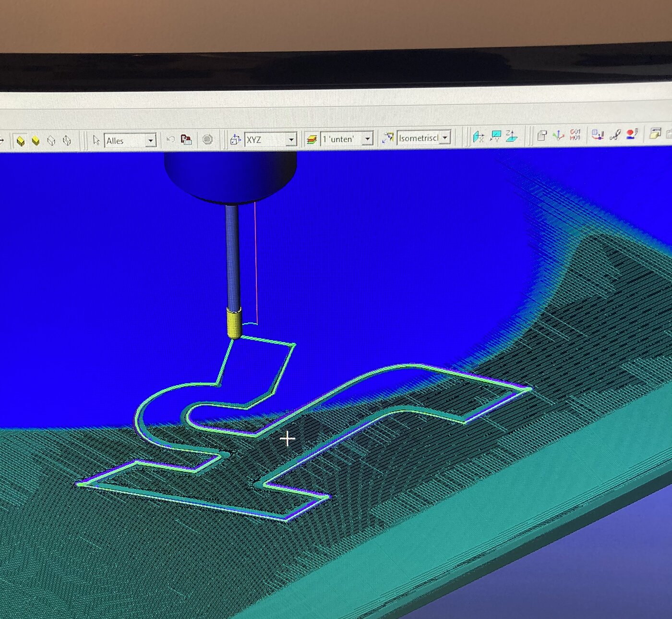
Task: Open the 1 'unten' layer dropdown
Action: click(x=347, y=139)
